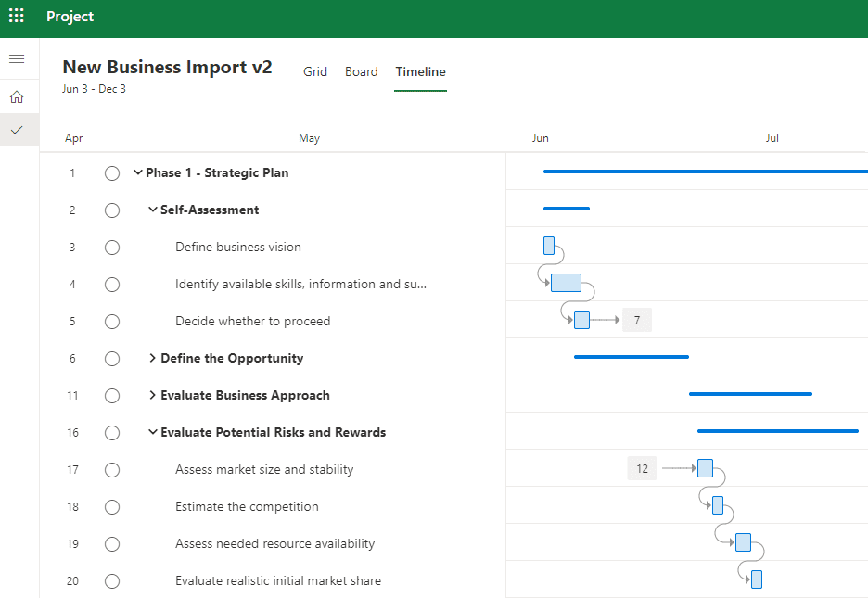Open the app launcher waffle icon

point(17,16)
